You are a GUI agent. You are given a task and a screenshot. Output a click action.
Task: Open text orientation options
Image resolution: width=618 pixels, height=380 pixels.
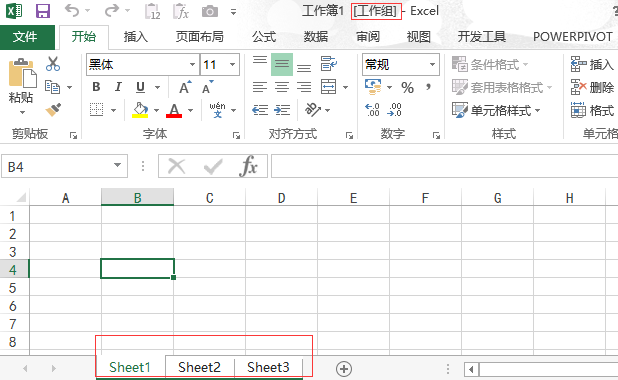click(x=313, y=110)
